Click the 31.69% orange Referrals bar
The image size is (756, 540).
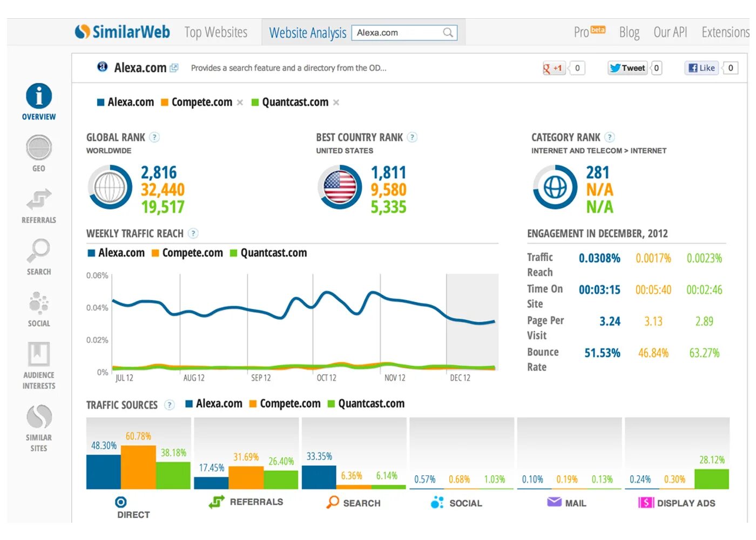[246, 477]
